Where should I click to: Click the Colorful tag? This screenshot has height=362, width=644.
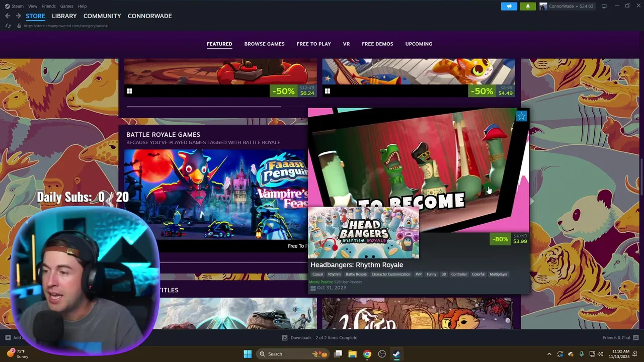478,275
